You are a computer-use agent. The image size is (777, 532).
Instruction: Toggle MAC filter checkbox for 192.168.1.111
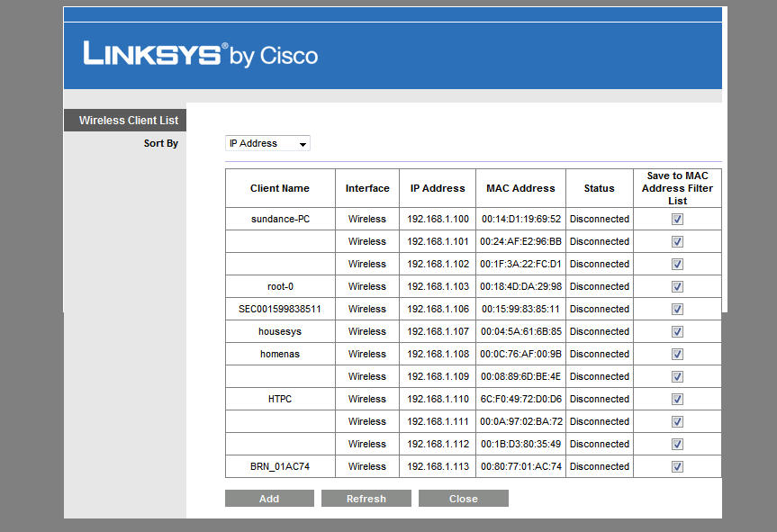[677, 421]
